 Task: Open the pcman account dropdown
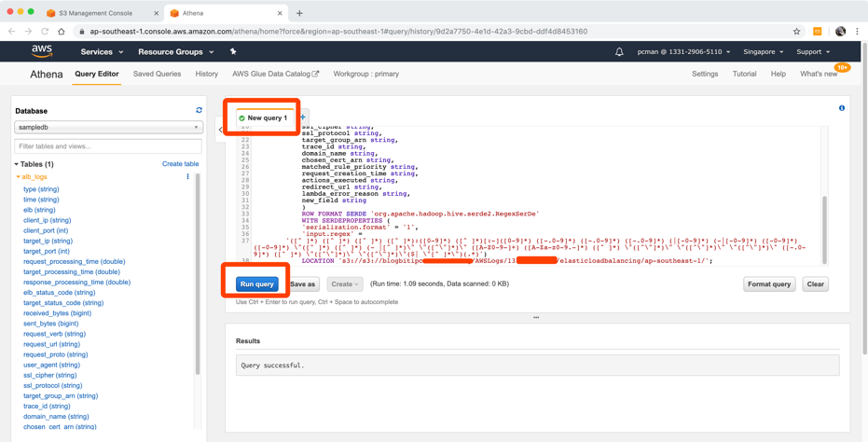coord(683,51)
